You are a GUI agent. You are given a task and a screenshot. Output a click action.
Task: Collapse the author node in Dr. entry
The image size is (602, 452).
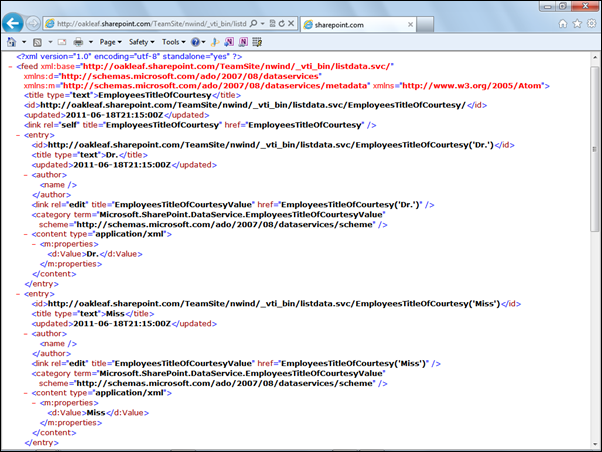click(x=25, y=175)
